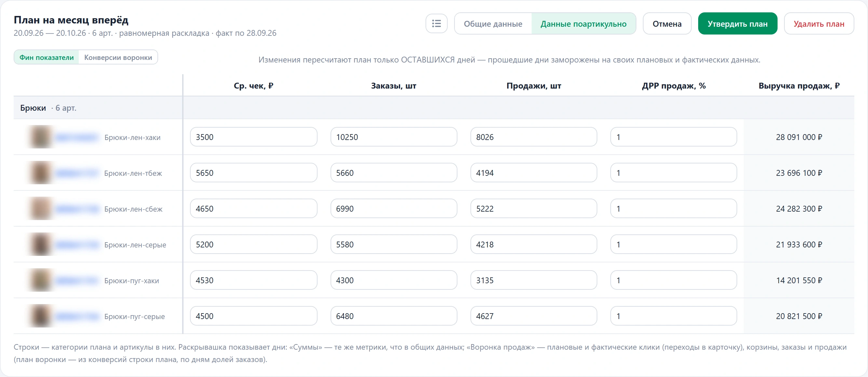Screen dimensions: 868x377
Task: Edit Ср. чек field for Брюки-лен-хаки
Action: (253, 137)
